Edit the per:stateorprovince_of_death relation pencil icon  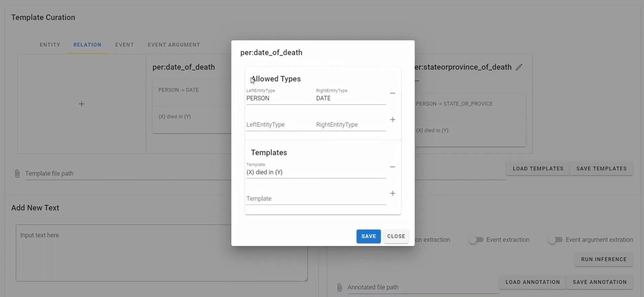pos(519,67)
